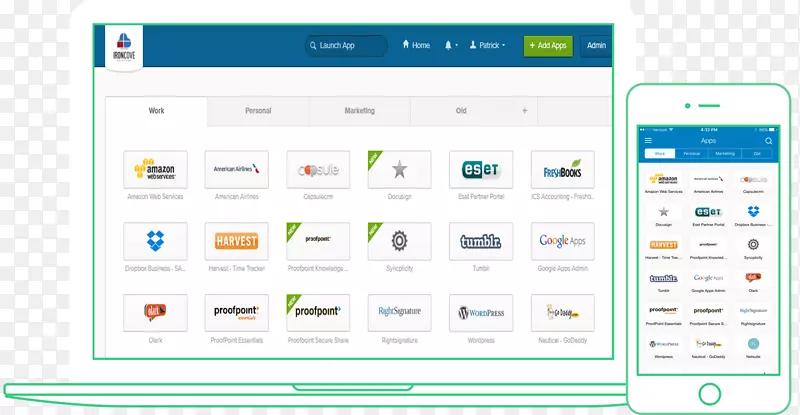
Task: Open the Dropbox Business app tile
Action: (x=155, y=241)
